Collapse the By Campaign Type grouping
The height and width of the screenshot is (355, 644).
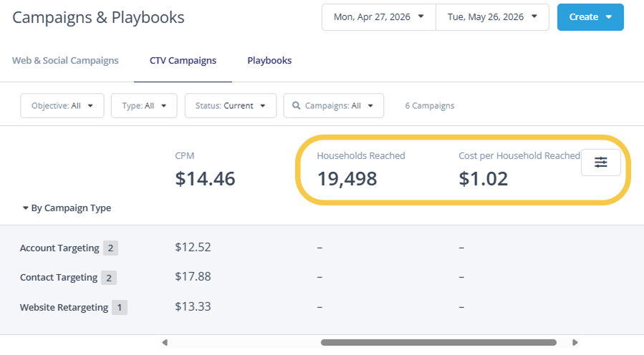[67, 208]
